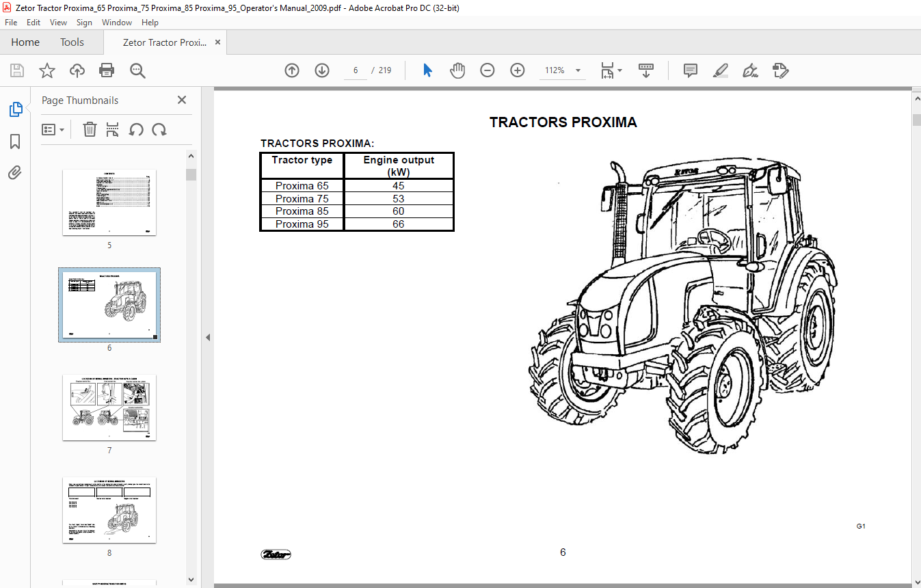Open thumbnail options dropdown menu
The image size is (921, 588).
(x=53, y=129)
